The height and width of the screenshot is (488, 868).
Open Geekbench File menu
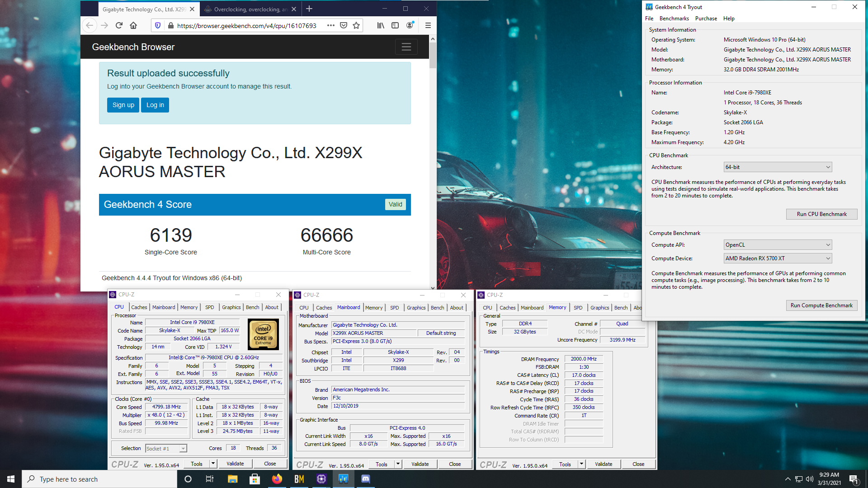(x=649, y=19)
